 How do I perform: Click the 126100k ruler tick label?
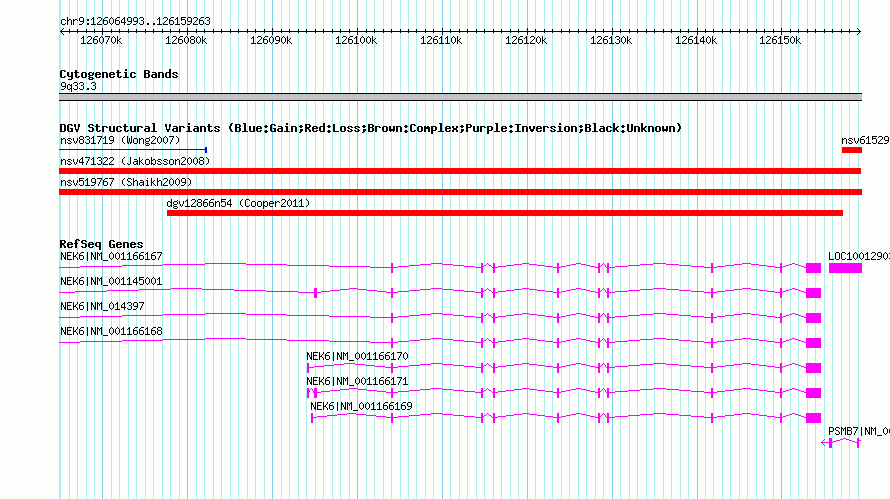[x=356, y=40]
